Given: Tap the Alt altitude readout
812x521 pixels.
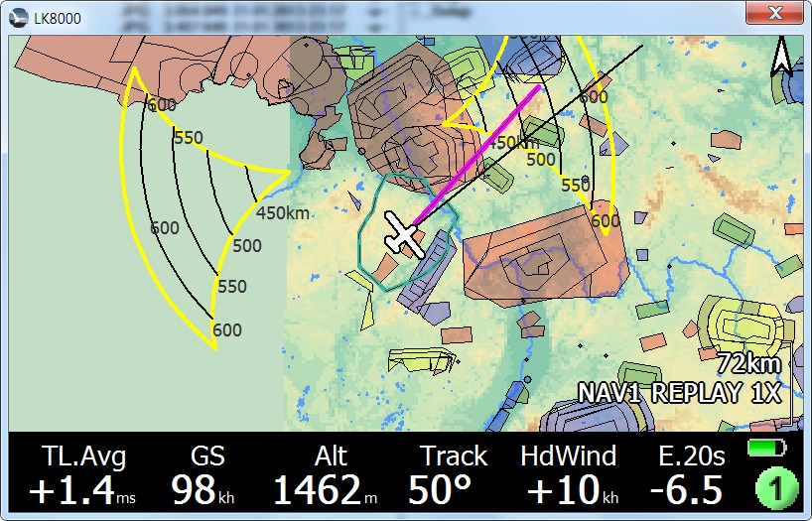Looking at the screenshot, I should (x=331, y=474).
